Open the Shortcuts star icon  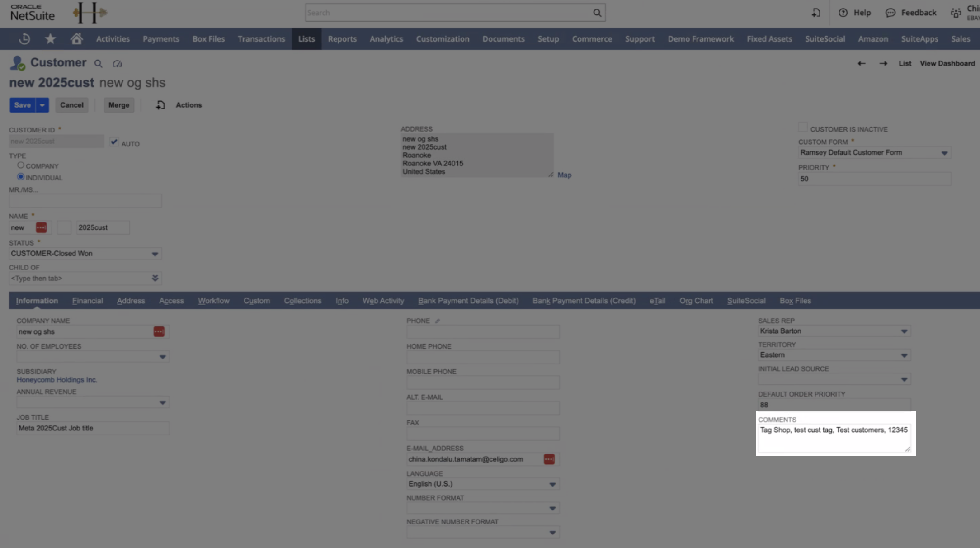tap(50, 39)
